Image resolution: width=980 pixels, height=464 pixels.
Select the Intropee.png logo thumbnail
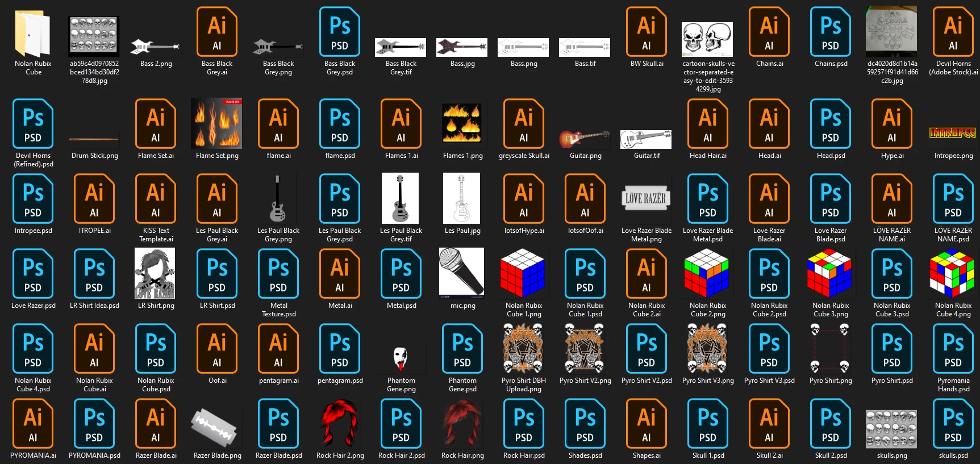[x=953, y=133]
